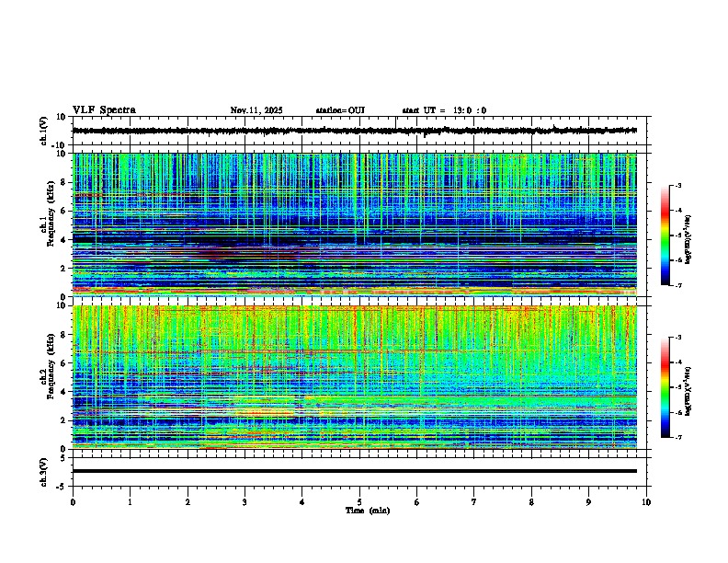728x563 pixels.
Task: Click inside the ch.1 spectrogram panel
Action: coord(355,224)
